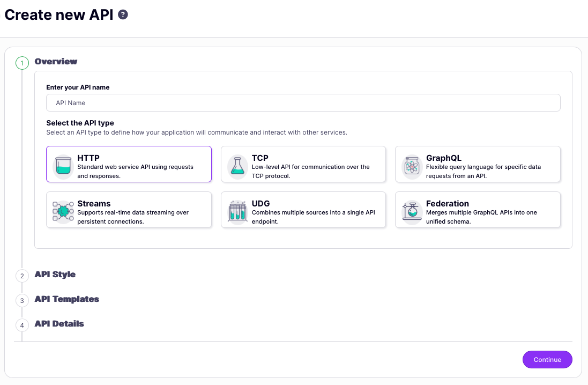Jump to the API Style step label
Image resolution: width=588 pixels, height=385 pixels.
[x=55, y=273]
